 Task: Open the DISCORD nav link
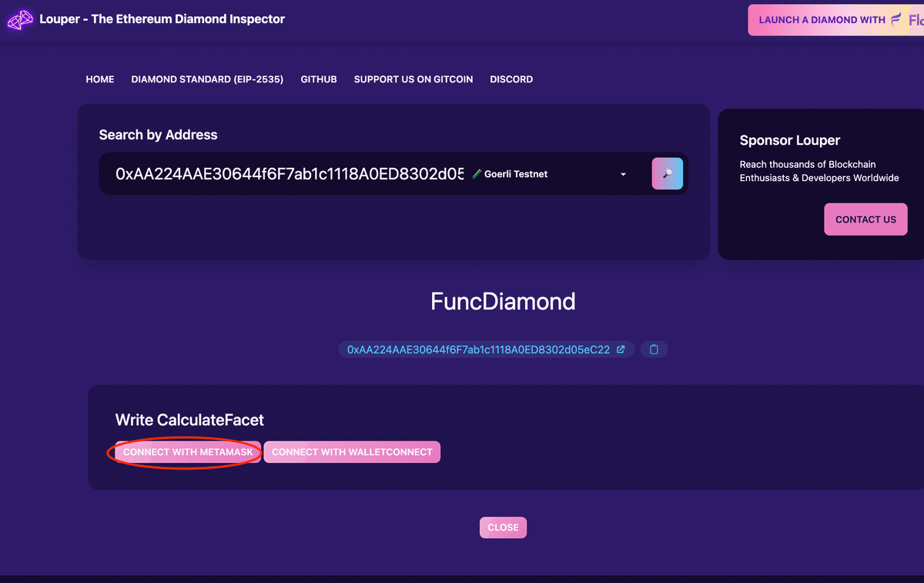click(x=511, y=79)
